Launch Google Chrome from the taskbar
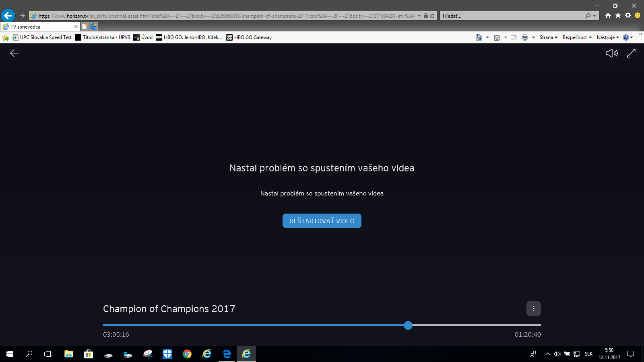The height and width of the screenshot is (362, 644). click(x=187, y=354)
